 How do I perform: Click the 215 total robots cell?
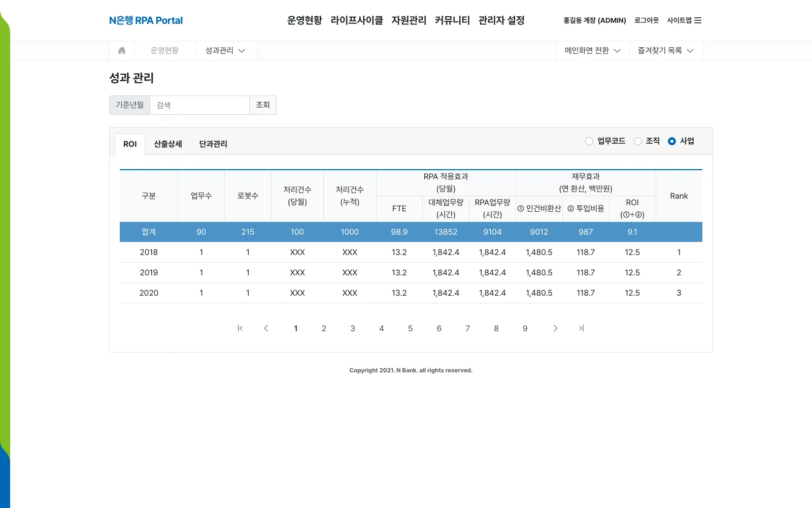click(248, 232)
